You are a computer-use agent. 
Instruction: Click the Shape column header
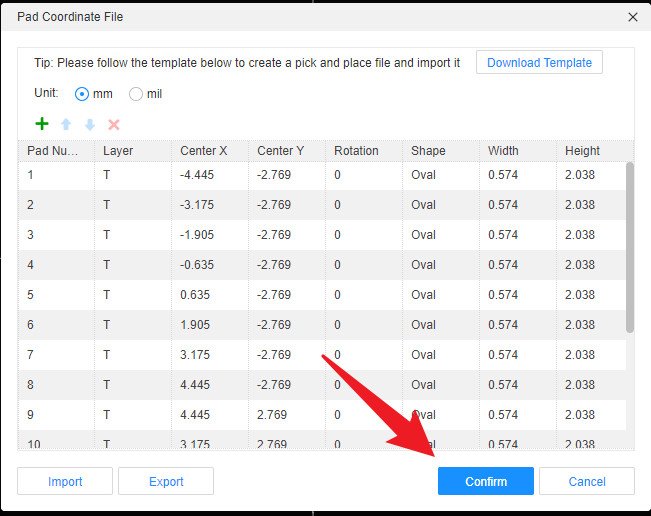pyautogui.click(x=428, y=151)
